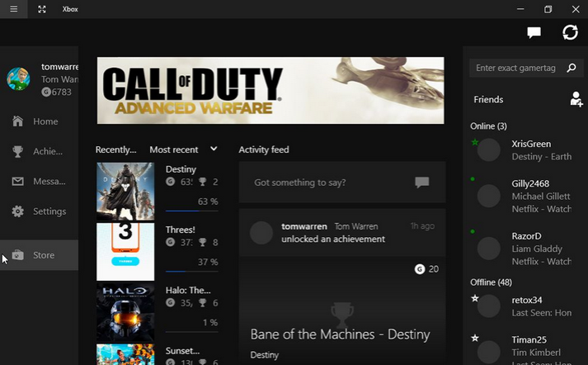The width and height of the screenshot is (588, 365).
Task: Click tomwarren's name in activity post
Action: pyautogui.click(x=304, y=226)
